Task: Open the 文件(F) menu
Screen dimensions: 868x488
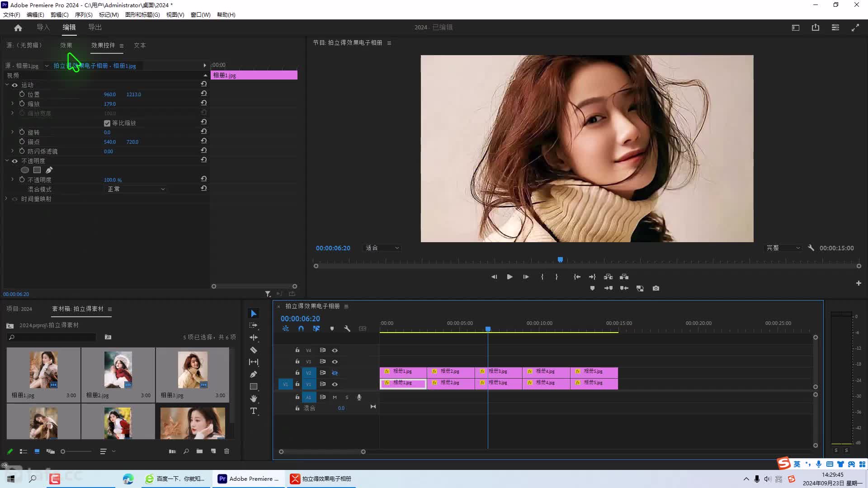Action: pyautogui.click(x=12, y=15)
